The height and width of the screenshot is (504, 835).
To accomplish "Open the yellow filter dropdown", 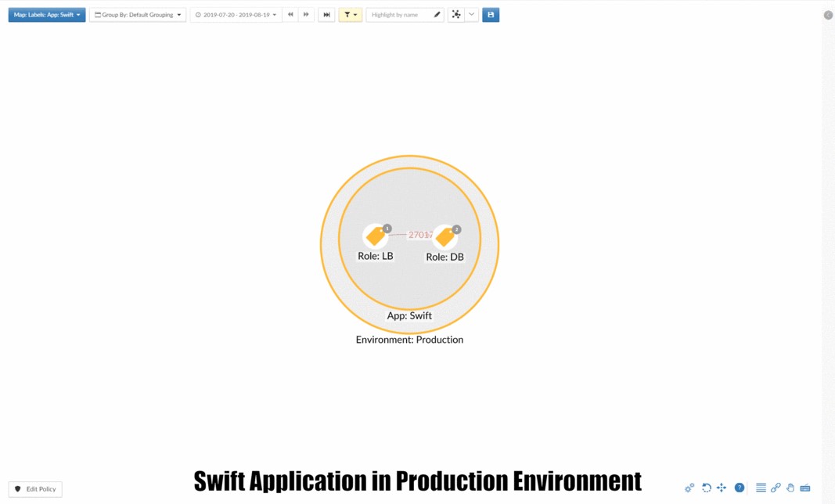I will (350, 15).
